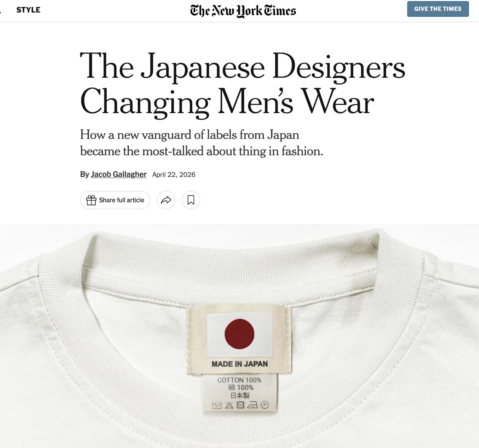Open the Style section link

(x=28, y=10)
